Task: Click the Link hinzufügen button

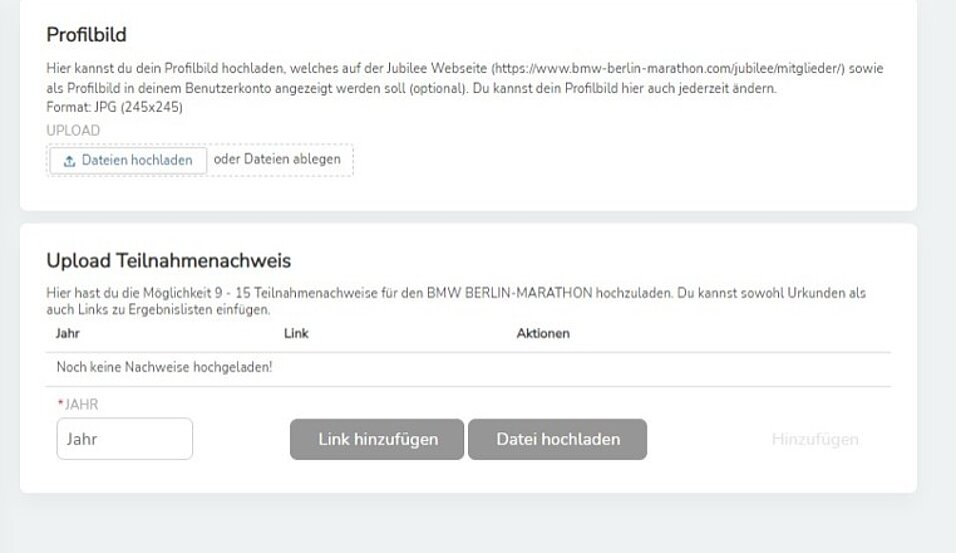Action: pyautogui.click(x=377, y=439)
